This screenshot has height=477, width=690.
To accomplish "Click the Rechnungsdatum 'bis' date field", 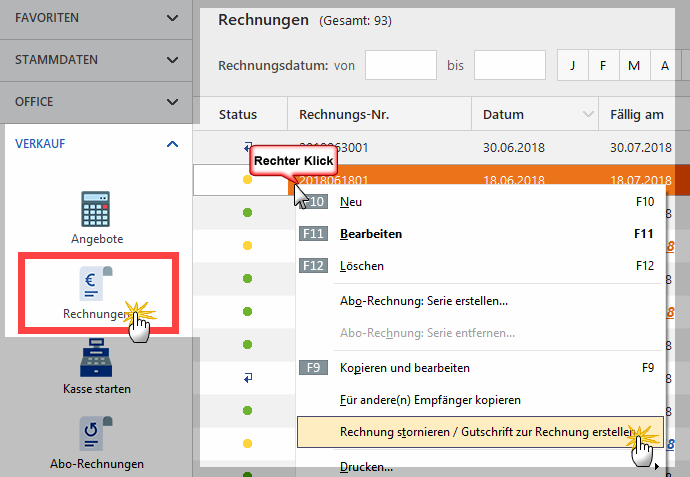I will click(x=510, y=65).
